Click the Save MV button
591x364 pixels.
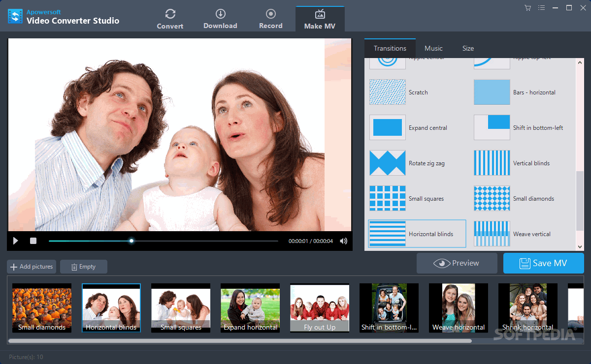coord(543,263)
